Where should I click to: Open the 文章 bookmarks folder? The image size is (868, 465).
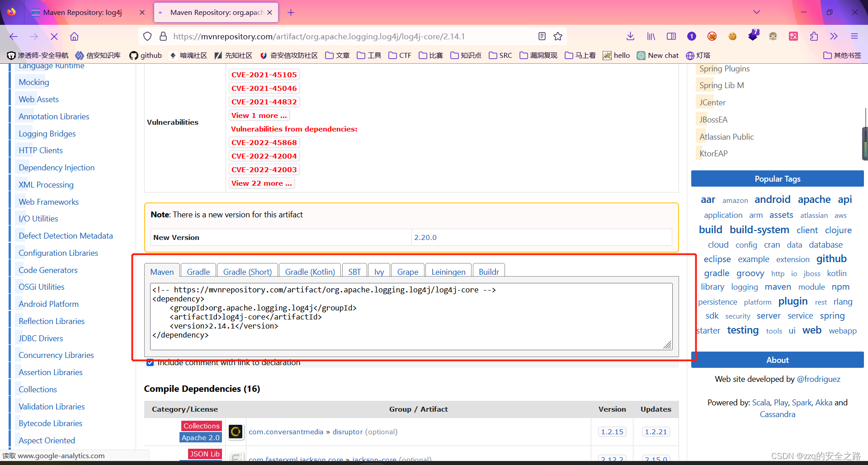pos(337,55)
